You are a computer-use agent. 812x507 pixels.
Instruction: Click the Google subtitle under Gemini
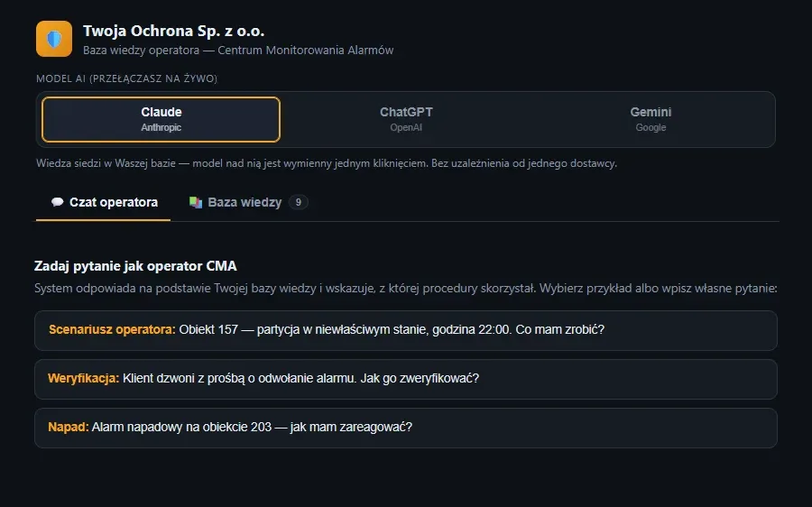click(651, 127)
